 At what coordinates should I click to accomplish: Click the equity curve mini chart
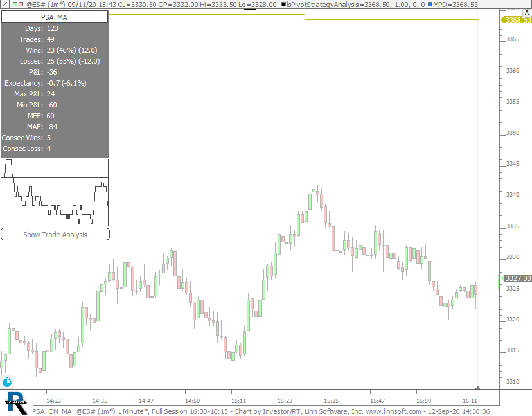tap(55, 192)
